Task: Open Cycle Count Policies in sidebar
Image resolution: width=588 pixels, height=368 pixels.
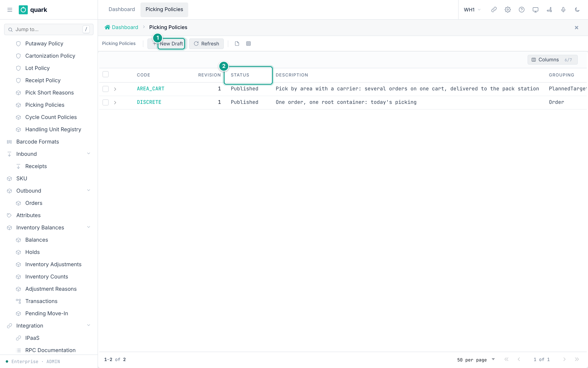Action: [51, 117]
